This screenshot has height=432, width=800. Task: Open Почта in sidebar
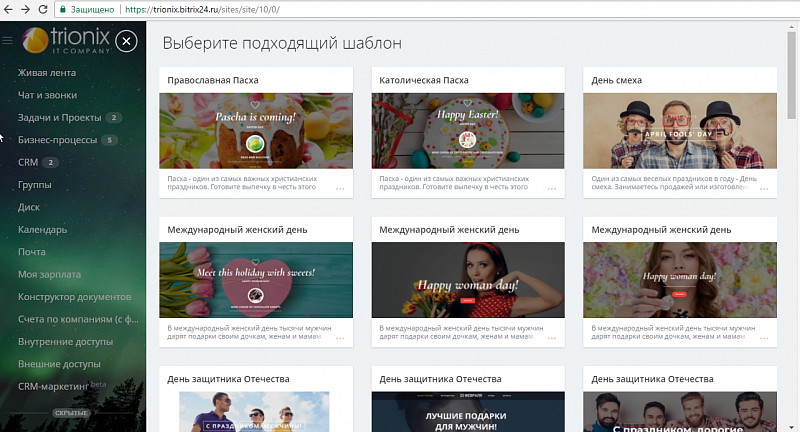pyautogui.click(x=32, y=252)
